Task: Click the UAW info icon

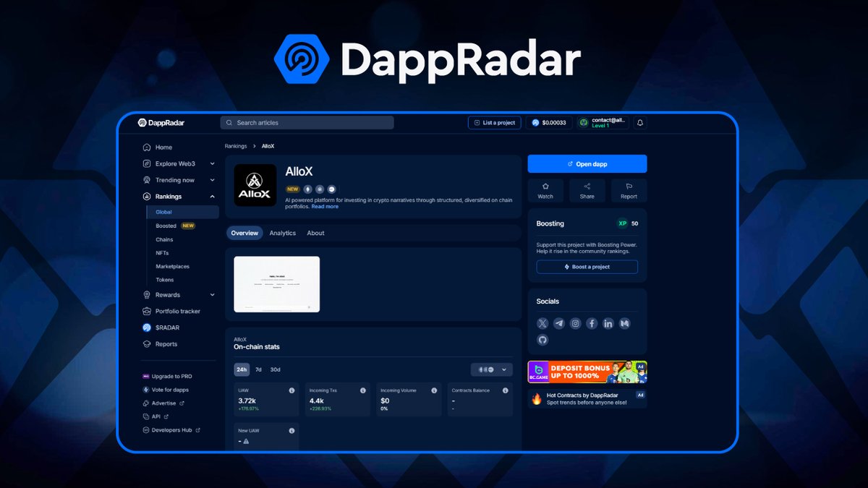Action: (292, 390)
